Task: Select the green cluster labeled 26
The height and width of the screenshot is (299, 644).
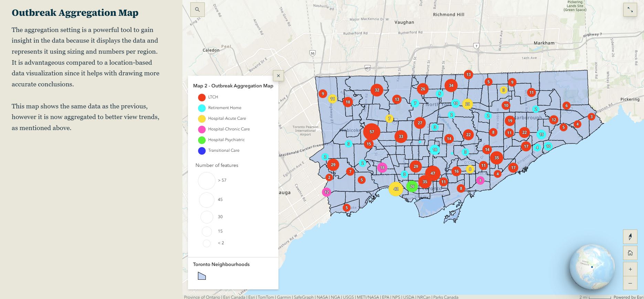Action: click(412, 186)
